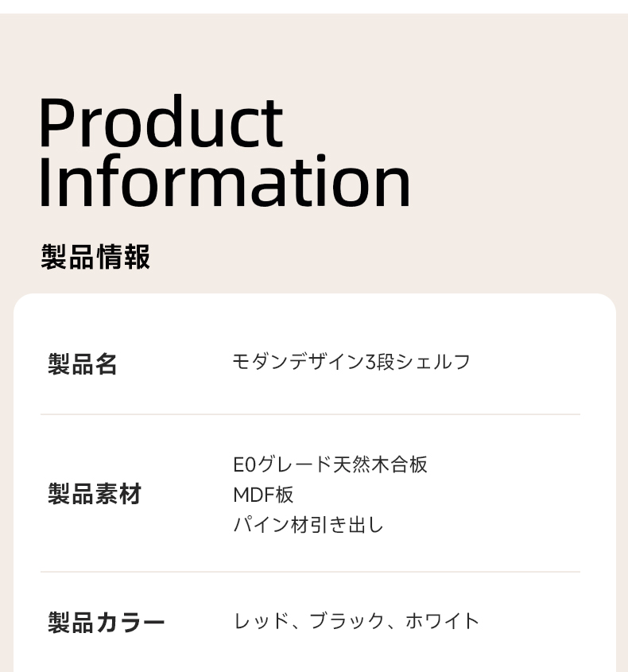This screenshot has height=672, width=628.
Task: Click the 製品素材 label
Action: (x=95, y=494)
